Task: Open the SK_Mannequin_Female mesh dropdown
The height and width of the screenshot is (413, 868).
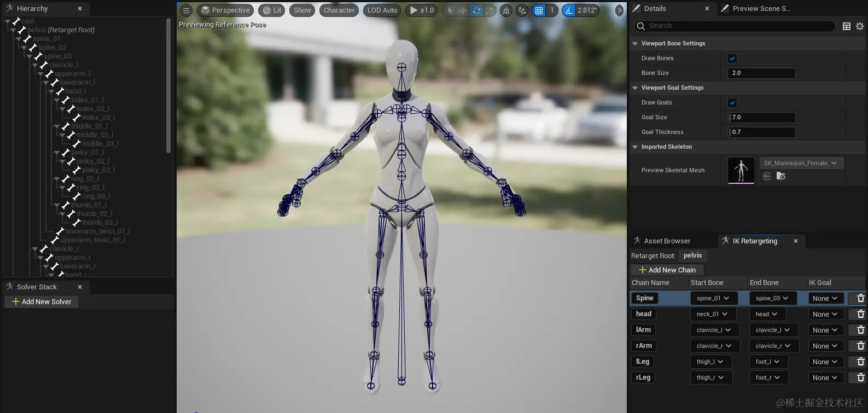Action: pyautogui.click(x=801, y=163)
